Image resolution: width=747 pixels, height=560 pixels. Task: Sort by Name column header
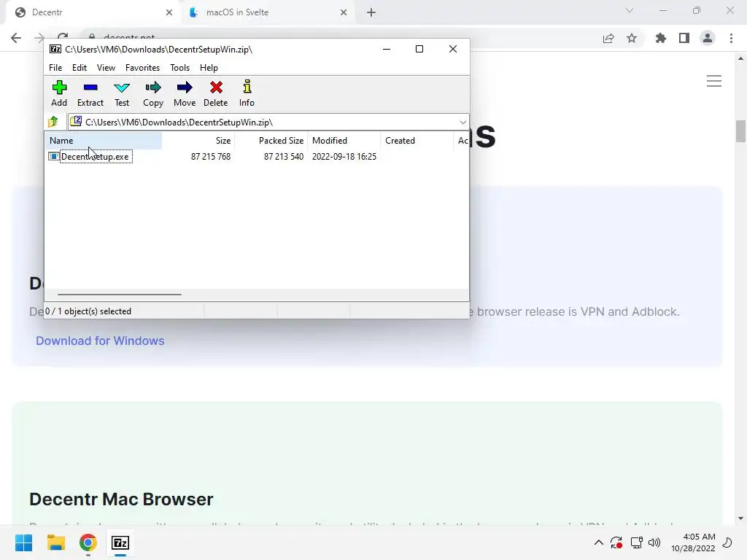(104, 141)
